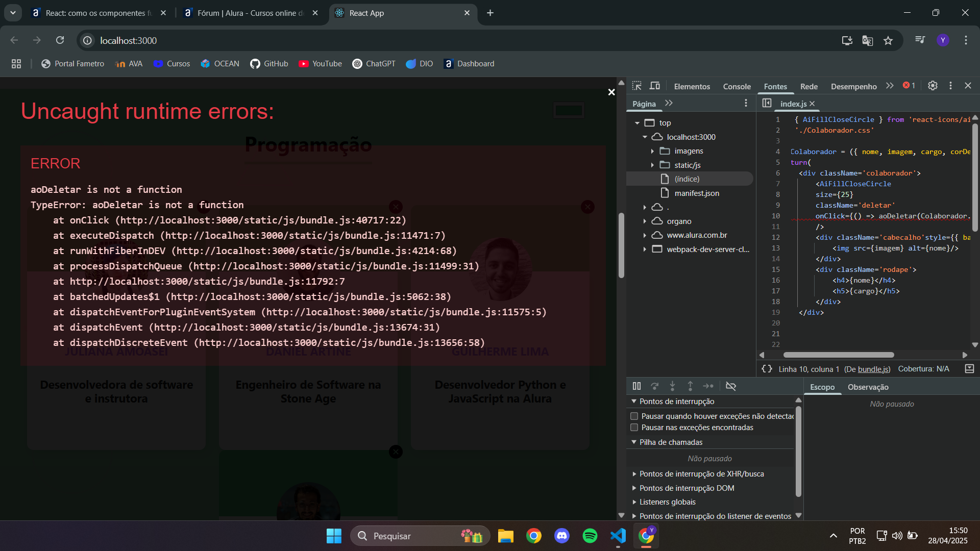Expand the static/js folder

click(x=652, y=165)
